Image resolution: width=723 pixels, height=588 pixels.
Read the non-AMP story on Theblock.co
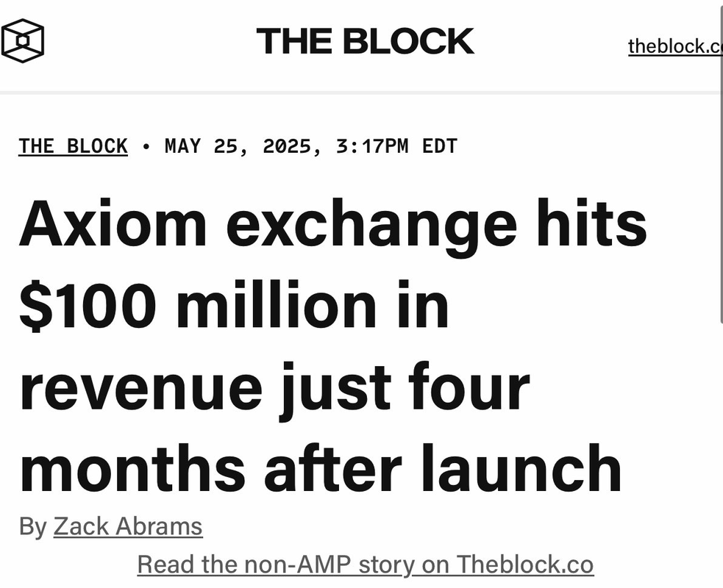click(x=366, y=564)
